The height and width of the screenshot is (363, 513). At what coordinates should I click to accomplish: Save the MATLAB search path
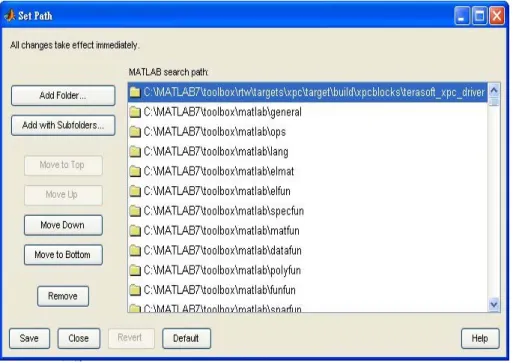(x=29, y=338)
